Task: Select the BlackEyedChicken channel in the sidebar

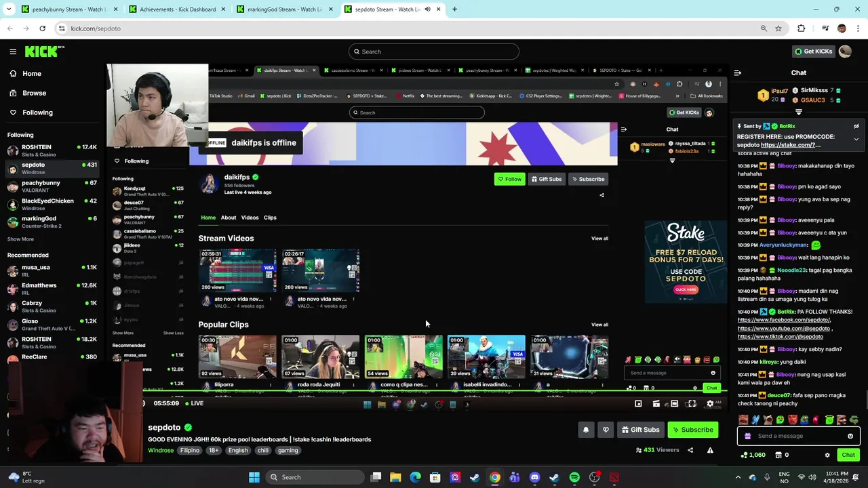Action: 52,204
